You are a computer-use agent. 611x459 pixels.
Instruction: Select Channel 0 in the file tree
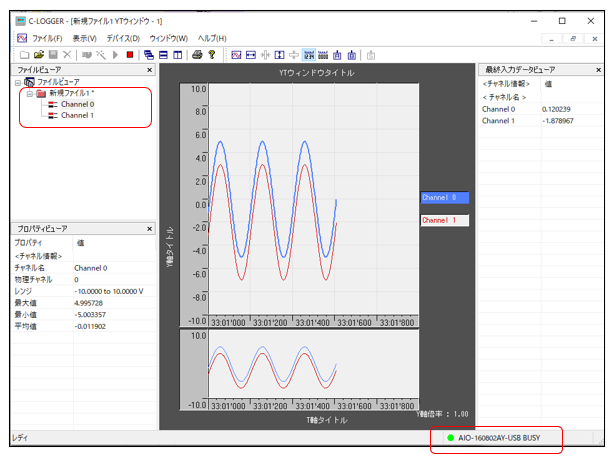(77, 104)
